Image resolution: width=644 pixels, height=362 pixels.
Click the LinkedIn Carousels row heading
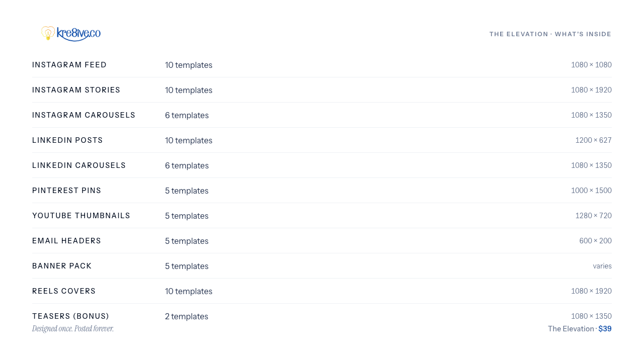(x=79, y=165)
